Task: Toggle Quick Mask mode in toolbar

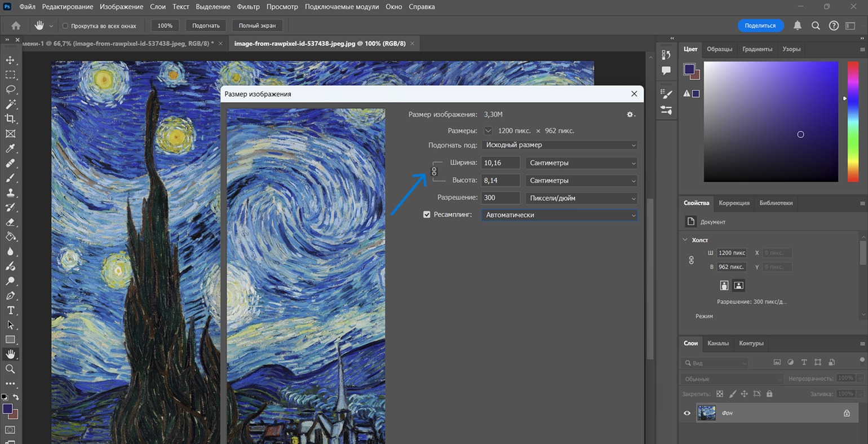Action: click(10, 430)
